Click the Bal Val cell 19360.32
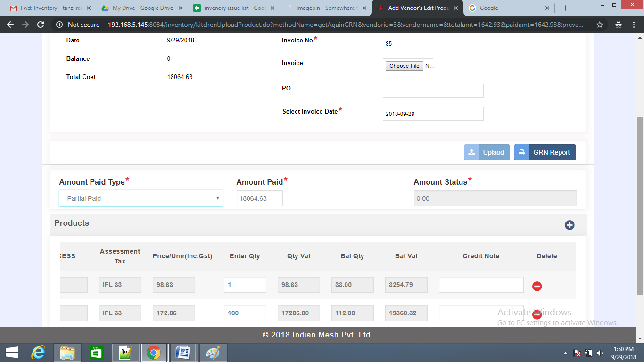Image resolution: width=644 pixels, height=362 pixels. point(406,313)
